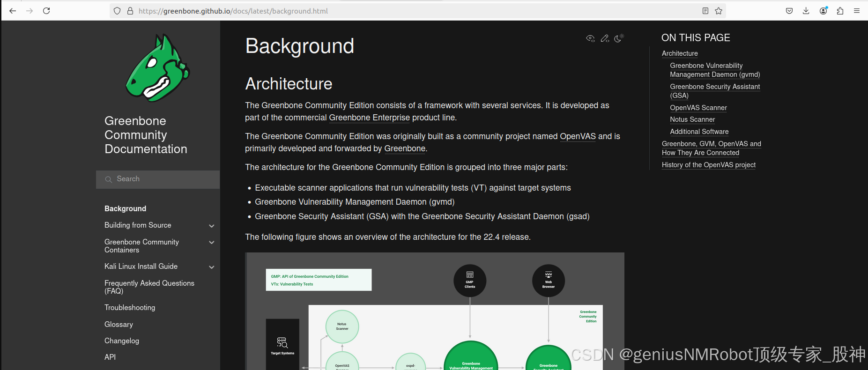Click the tracking protection shield icon
Image resolution: width=868 pixels, height=370 pixels.
117,11
